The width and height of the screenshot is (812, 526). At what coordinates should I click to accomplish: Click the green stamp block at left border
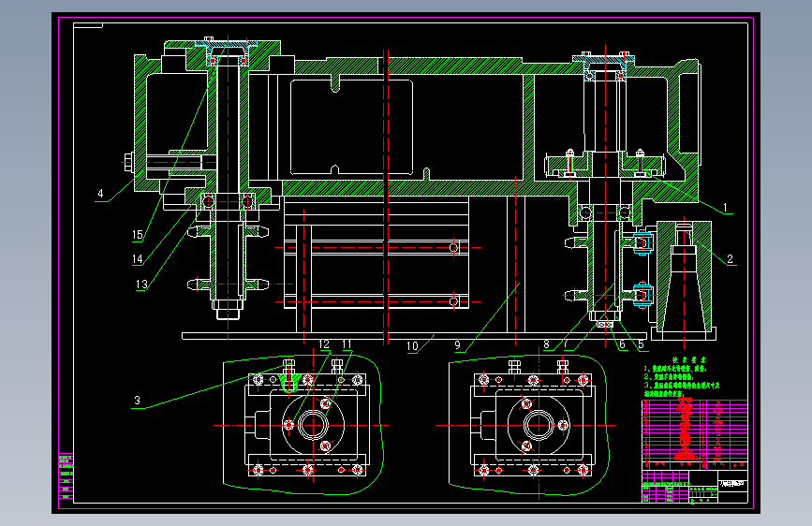[66, 476]
